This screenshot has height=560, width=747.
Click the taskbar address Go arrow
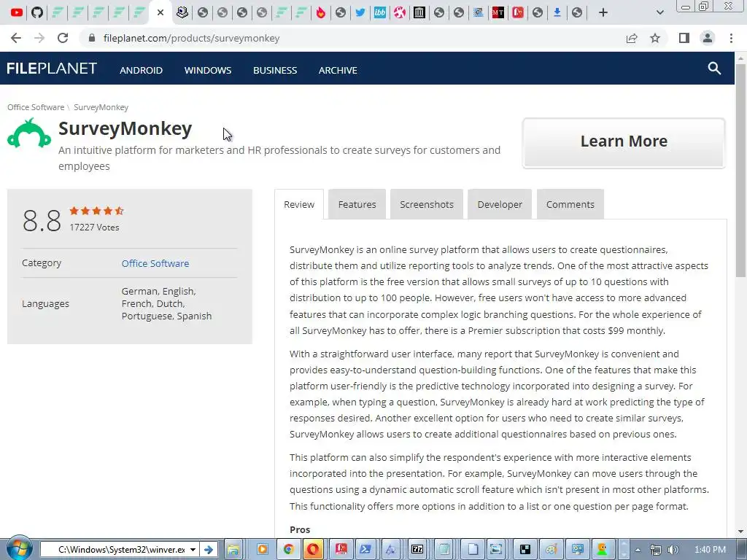coord(208,550)
